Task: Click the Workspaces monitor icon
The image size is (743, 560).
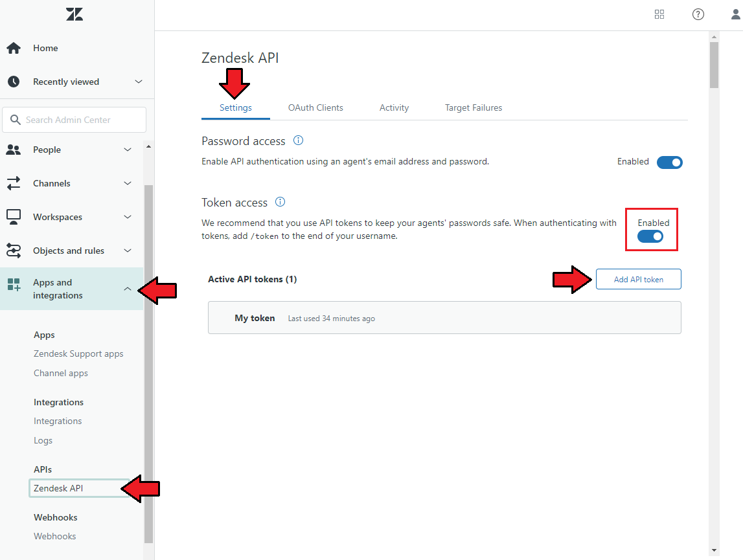Action: tap(14, 217)
